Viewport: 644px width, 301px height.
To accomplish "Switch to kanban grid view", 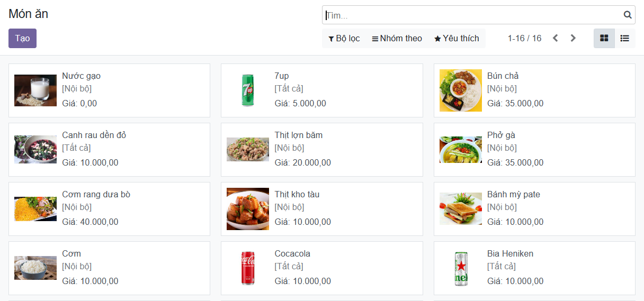I will point(604,38).
